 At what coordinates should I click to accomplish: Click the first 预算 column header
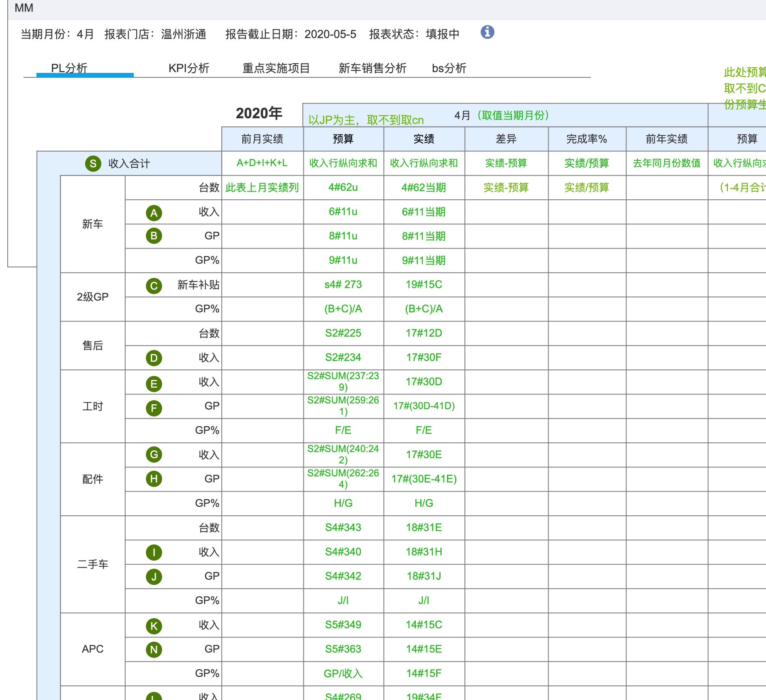[343, 139]
